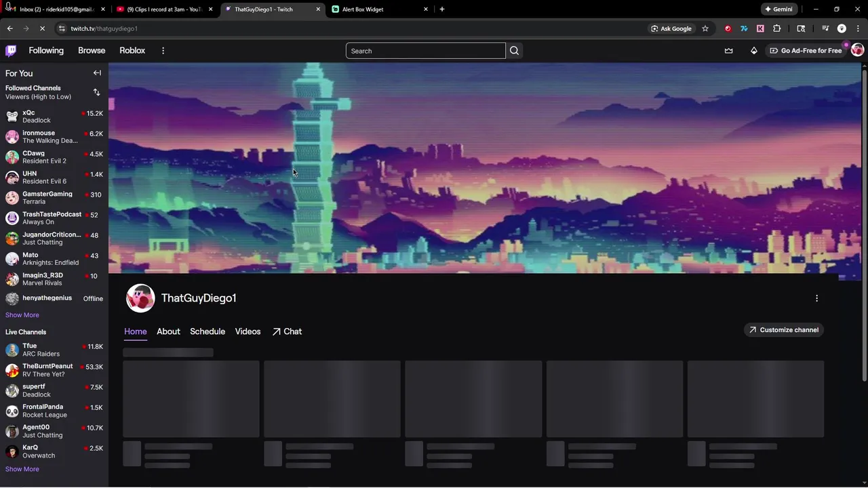Show more live channels
The height and width of the screenshot is (488, 868).
click(22, 469)
